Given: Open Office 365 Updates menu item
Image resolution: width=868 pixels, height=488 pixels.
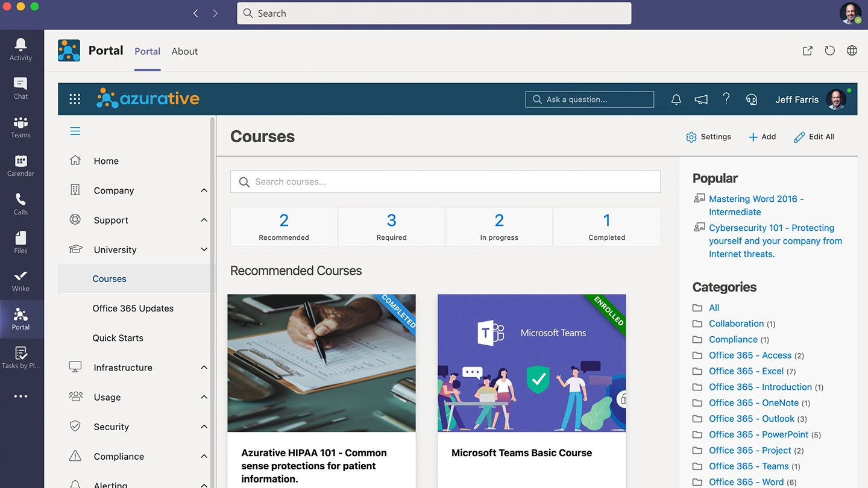Looking at the screenshot, I should pyautogui.click(x=134, y=308).
